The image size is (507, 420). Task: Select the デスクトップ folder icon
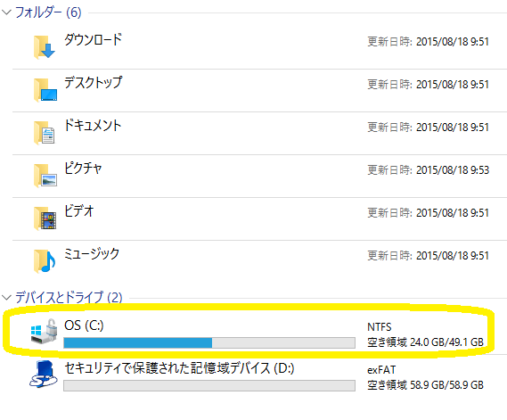pyautogui.click(x=45, y=90)
